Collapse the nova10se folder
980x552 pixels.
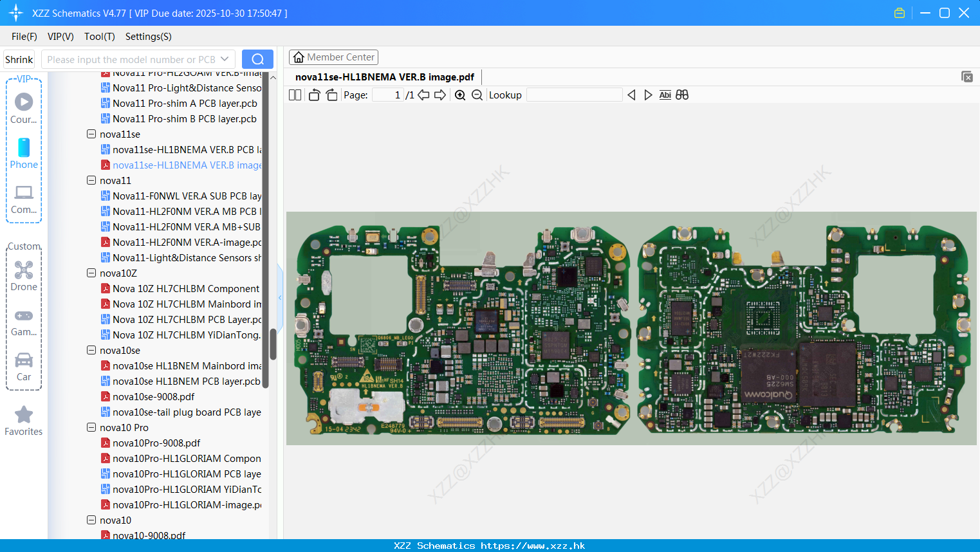[x=91, y=350]
